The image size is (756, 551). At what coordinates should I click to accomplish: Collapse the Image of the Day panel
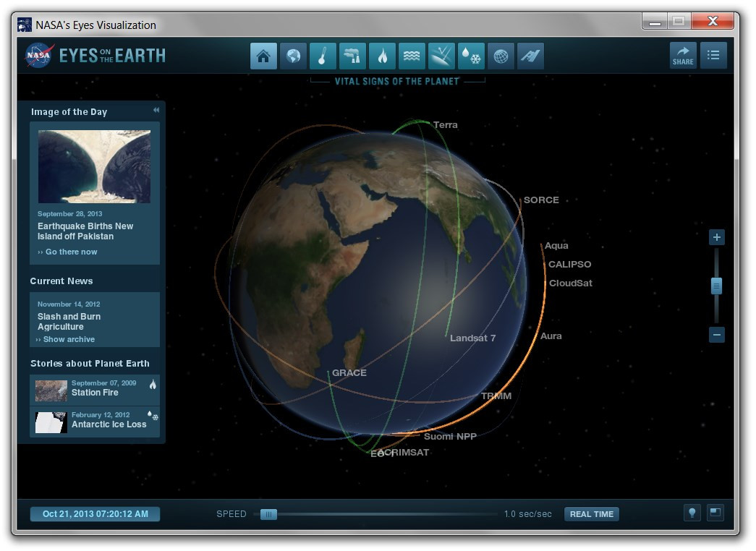(x=156, y=110)
